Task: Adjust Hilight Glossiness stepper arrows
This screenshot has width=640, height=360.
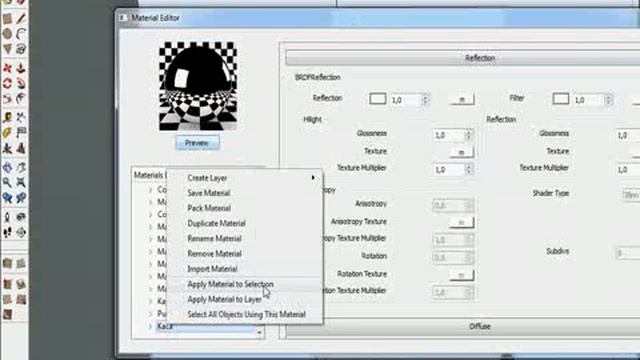Action: [x=469, y=135]
